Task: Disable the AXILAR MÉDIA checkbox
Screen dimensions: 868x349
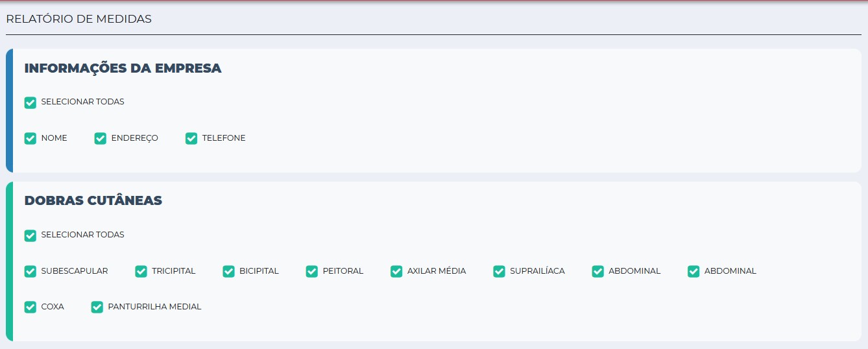Action: pos(396,271)
